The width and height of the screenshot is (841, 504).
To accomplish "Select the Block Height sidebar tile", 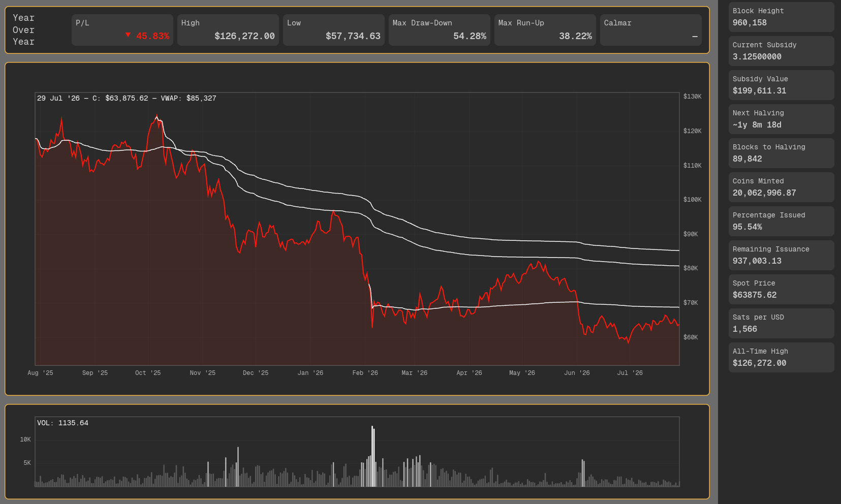I will click(782, 17).
